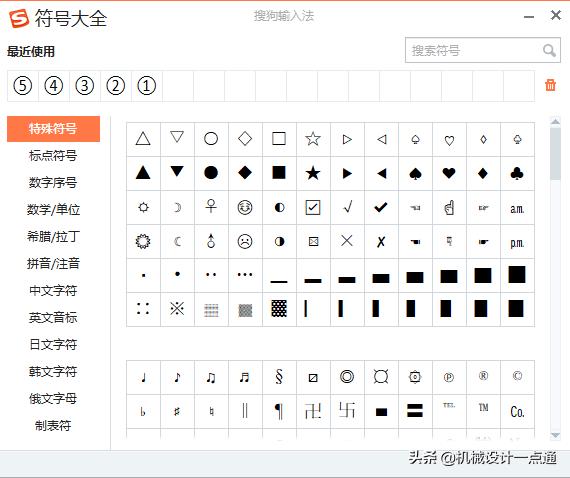
Task: Select 希腊/拉丁 category
Action: point(53,237)
